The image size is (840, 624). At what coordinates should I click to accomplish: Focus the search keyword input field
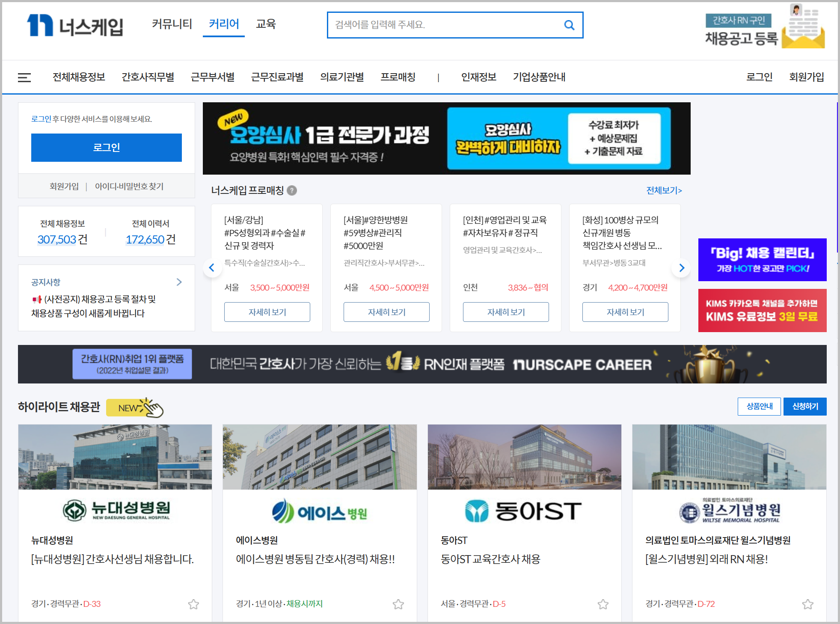coord(445,25)
